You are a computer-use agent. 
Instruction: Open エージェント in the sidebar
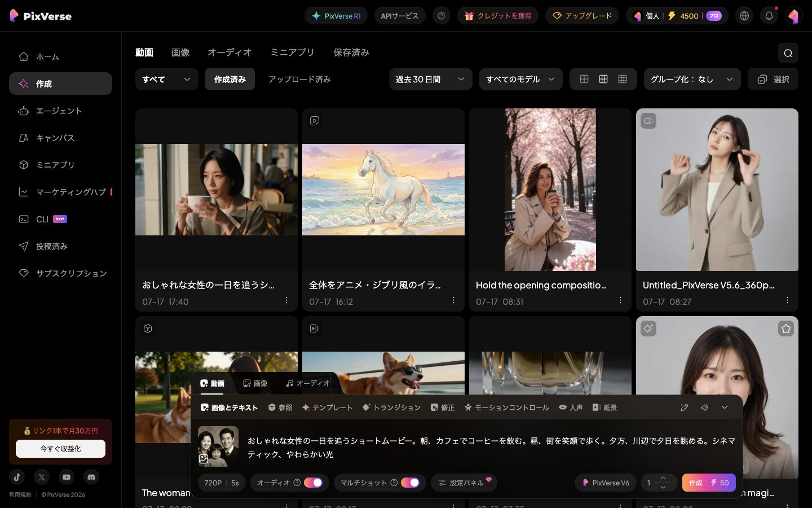pos(60,111)
